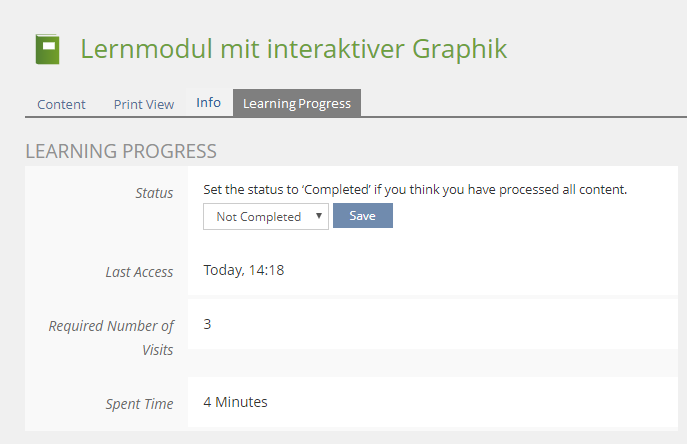
Task: Click the status instruction hint text
Action: (415, 189)
